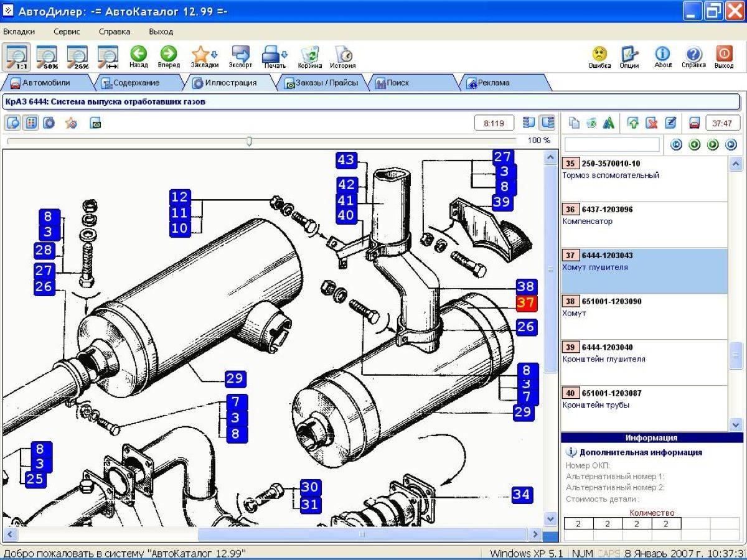The image size is (747, 560).
Task: Open the About info icon
Action: point(663,57)
